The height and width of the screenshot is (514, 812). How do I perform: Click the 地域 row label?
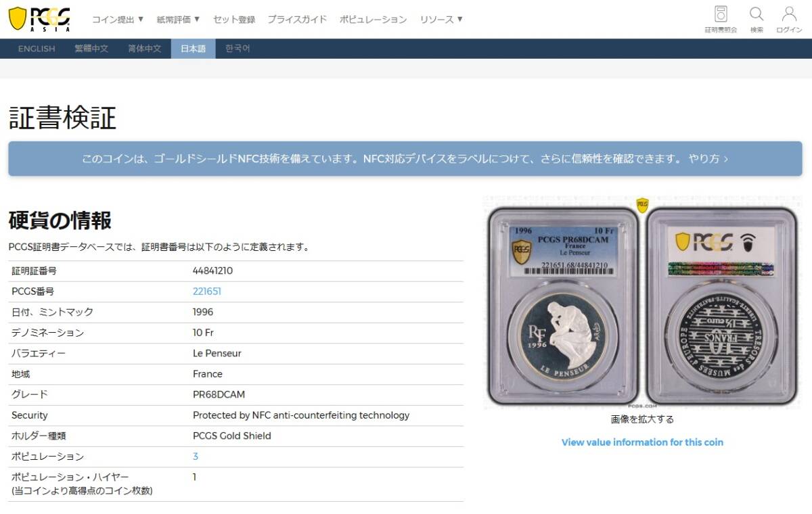(x=20, y=374)
